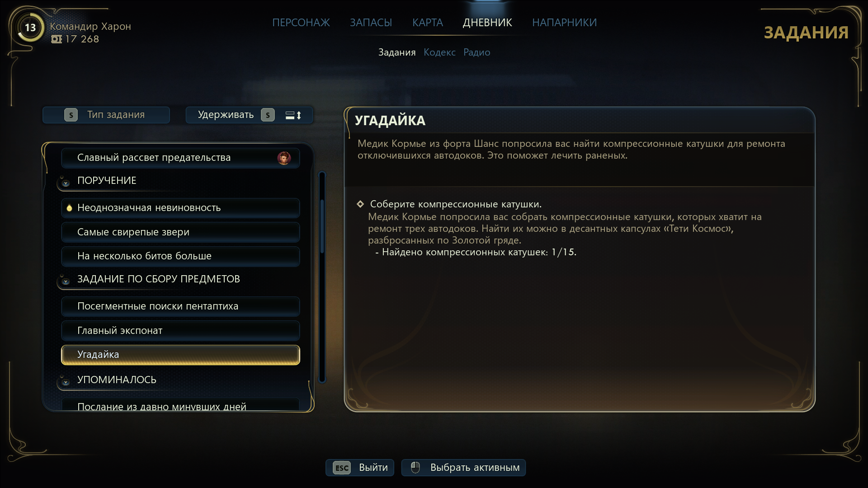The width and height of the screenshot is (868, 488).
Task: Collapse the ЗАДАНИЕ ПО СБОРУ ПРЕДМЕТОВ section
Action: tap(66, 281)
